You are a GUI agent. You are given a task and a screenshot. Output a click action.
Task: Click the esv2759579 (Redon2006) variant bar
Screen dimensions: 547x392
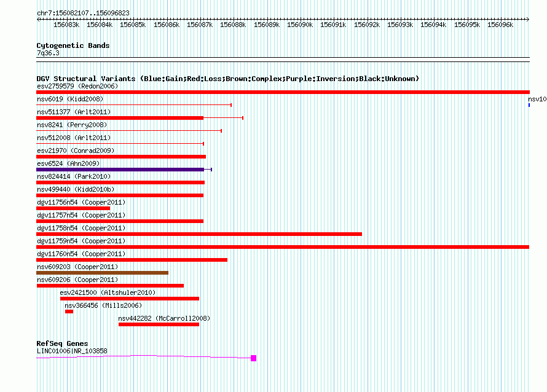tap(283, 92)
